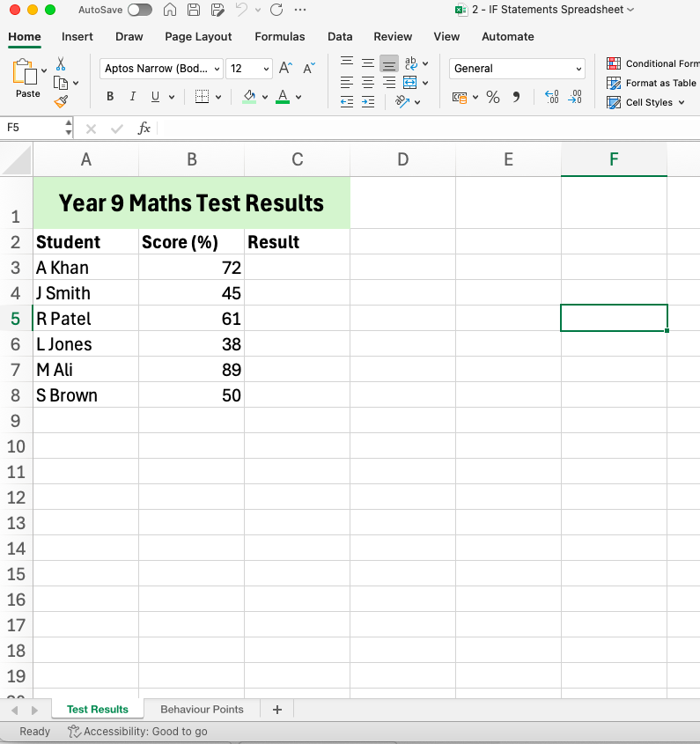Image resolution: width=700 pixels, height=744 pixels.
Task: Toggle Bold formatting
Action: tap(110, 97)
